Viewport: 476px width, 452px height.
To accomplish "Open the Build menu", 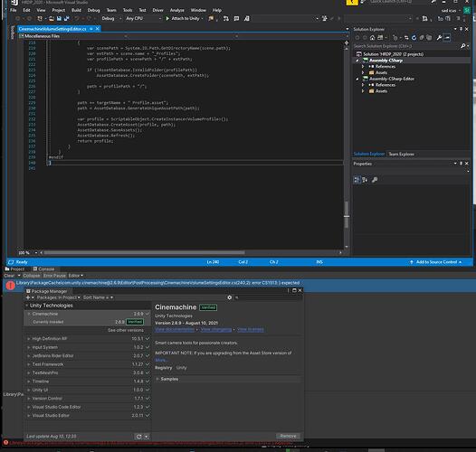I will 76,10.
